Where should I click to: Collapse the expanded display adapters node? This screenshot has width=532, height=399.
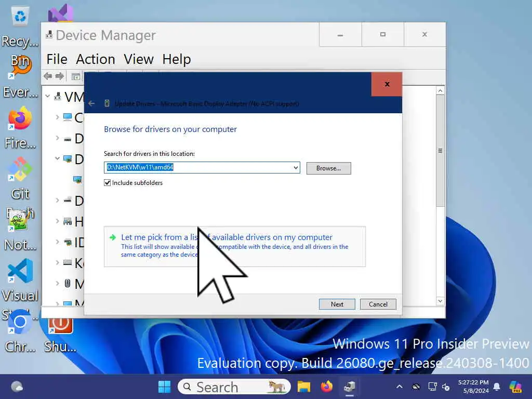[x=57, y=158]
